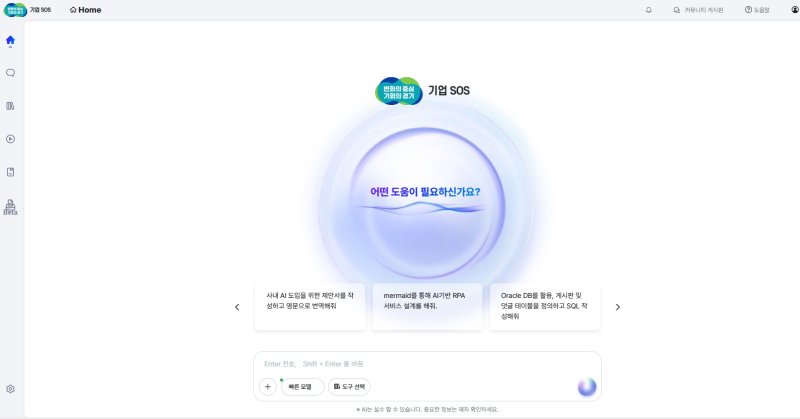Image resolution: width=800 pixels, height=419 pixels.
Task: Select the mermaid RPA 서비스 설계 suggestion card
Action: tap(427, 306)
